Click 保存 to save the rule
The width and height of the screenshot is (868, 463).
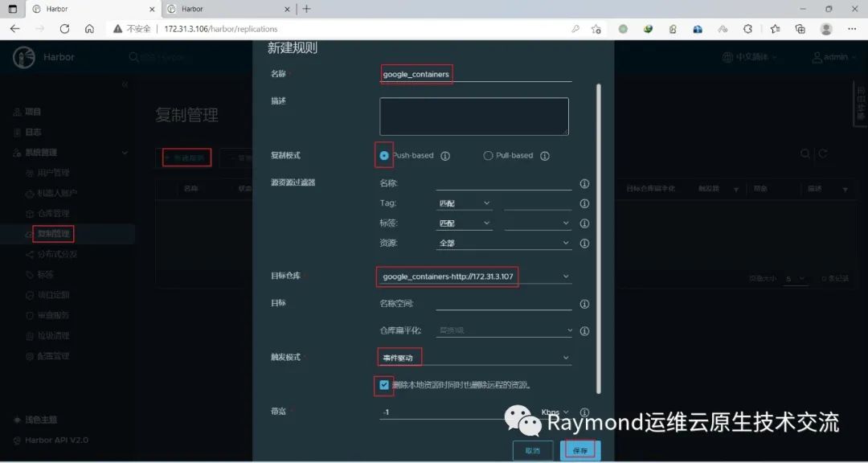point(580,450)
